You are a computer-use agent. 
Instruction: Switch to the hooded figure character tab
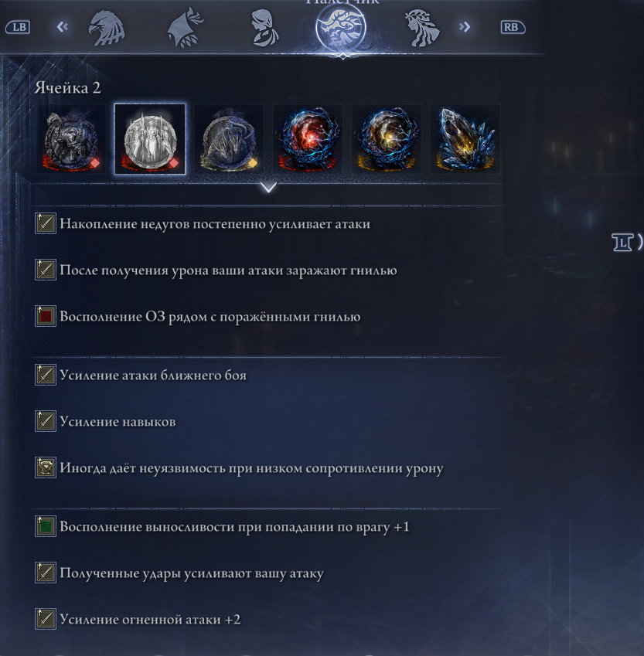click(x=185, y=28)
